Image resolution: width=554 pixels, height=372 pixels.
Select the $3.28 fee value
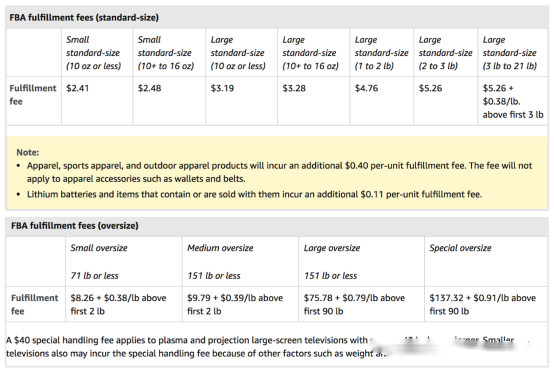(294, 88)
